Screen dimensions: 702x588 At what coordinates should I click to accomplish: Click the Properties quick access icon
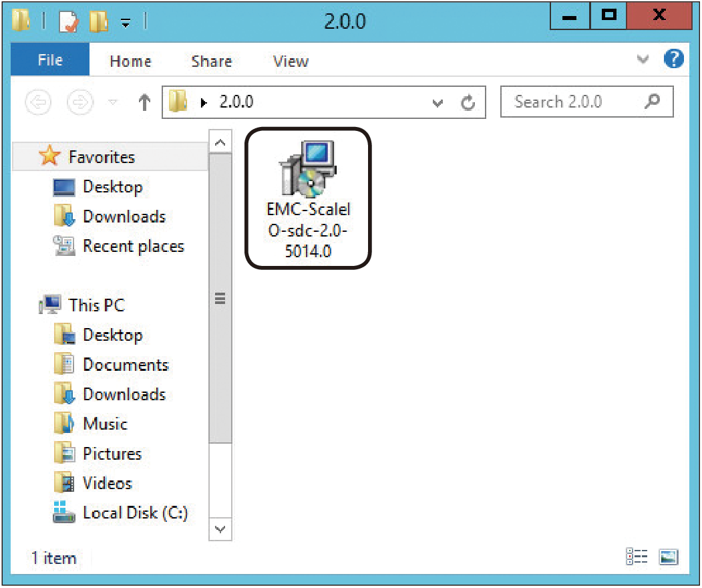(x=69, y=21)
